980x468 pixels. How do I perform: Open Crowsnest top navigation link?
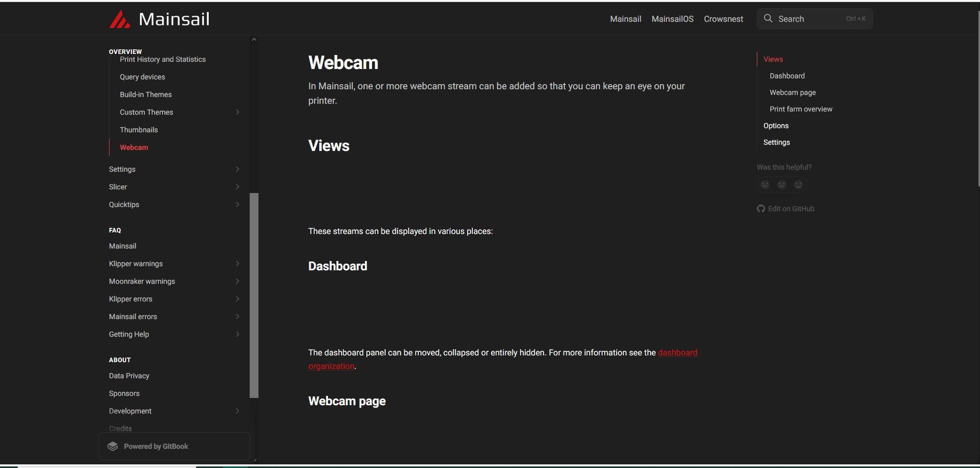pyautogui.click(x=723, y=19)
